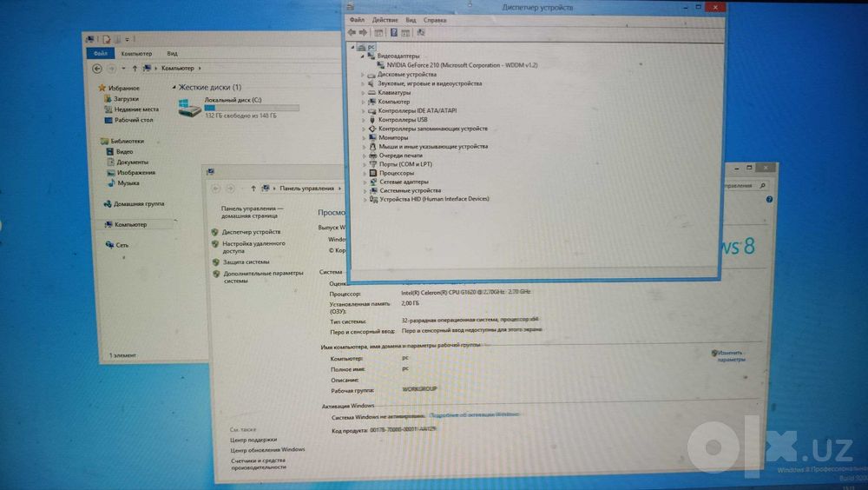Click Панель управления breadcrumb in System window
The image size is (868, 490).
(x=306, y=189)
